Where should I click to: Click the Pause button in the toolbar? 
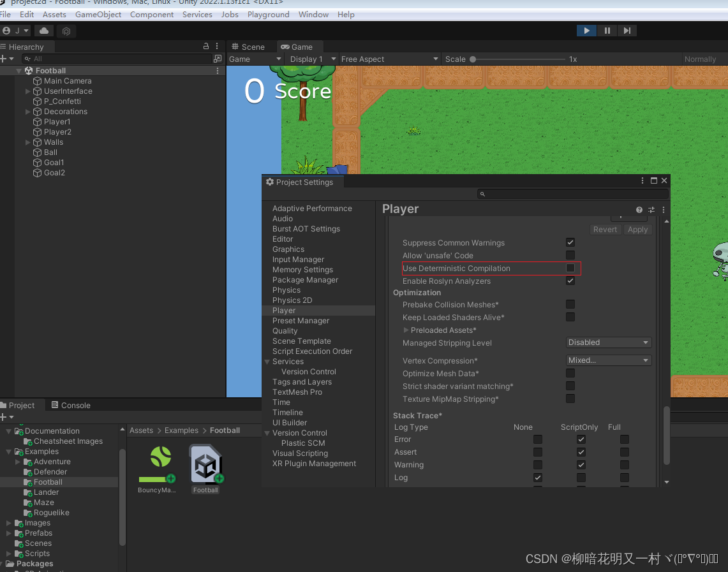point(607,30)
